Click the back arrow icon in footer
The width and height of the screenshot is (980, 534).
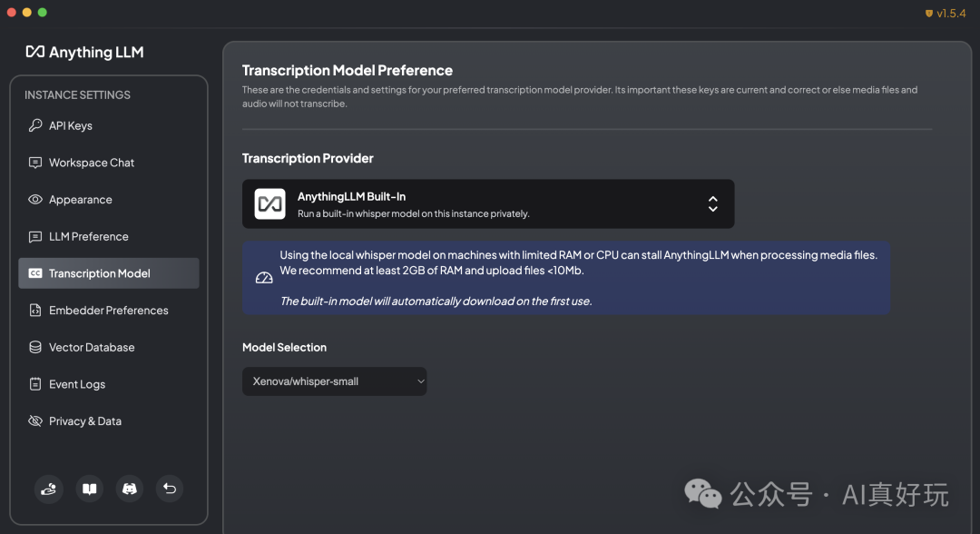[x=169, y=489]
